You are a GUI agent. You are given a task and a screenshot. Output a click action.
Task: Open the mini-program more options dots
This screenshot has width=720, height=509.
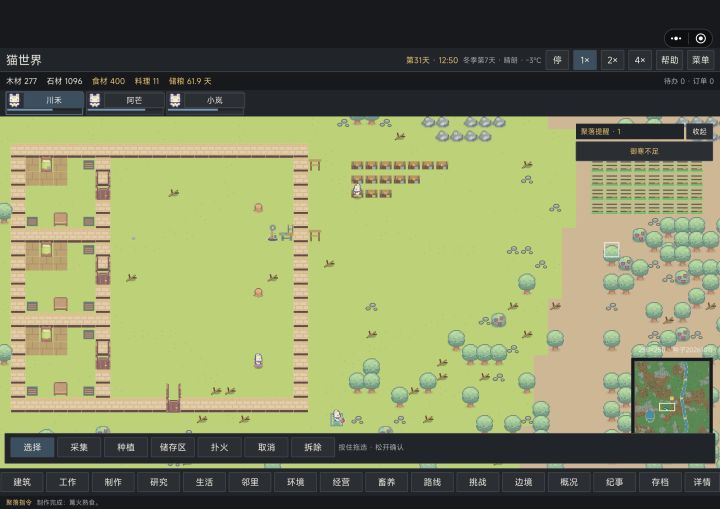pyautogui.click(x=676, y=39)
